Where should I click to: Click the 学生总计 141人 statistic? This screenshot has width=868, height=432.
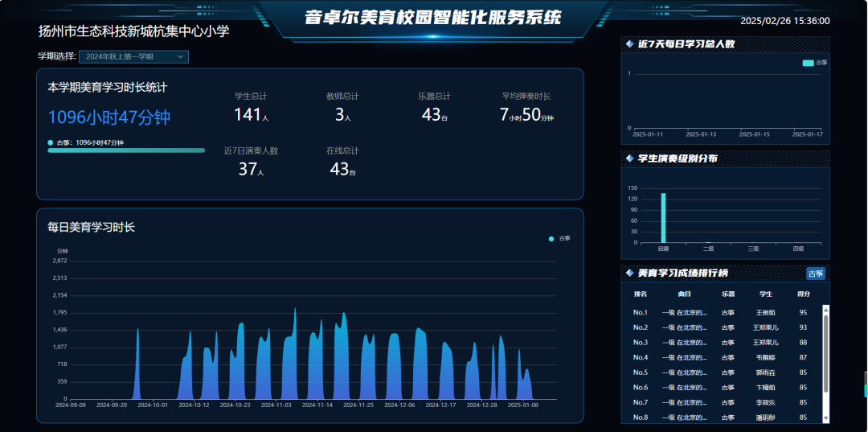[251, 108]
